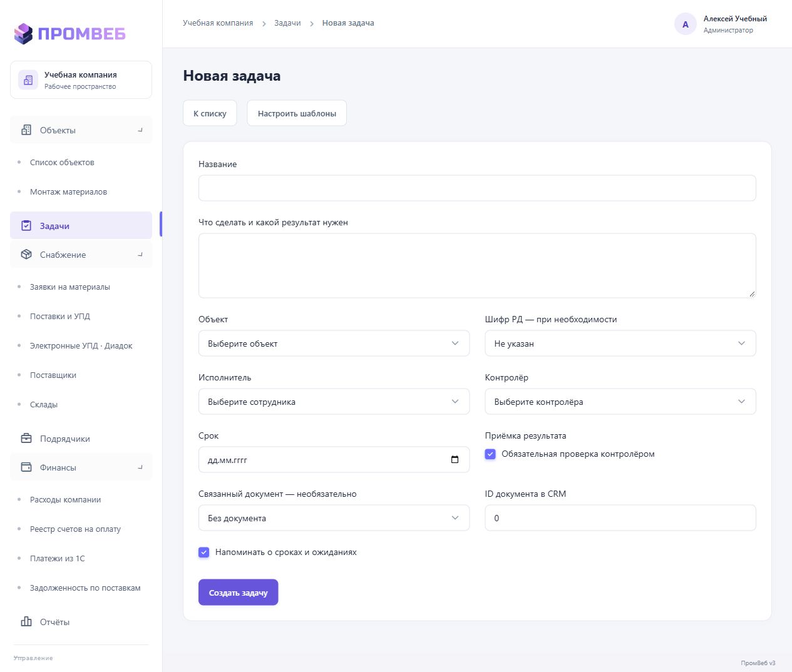Uncheck Напоминать о сроках и ожиданиях checkbox

[x=203, y=552]
